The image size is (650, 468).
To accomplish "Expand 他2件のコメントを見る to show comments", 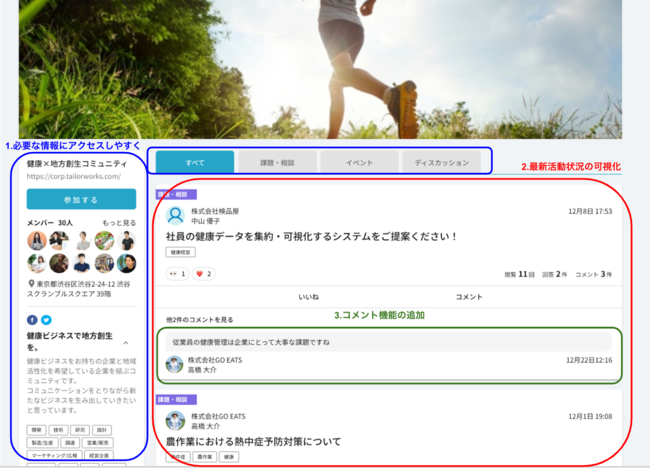I will click(x=200, y=319).
